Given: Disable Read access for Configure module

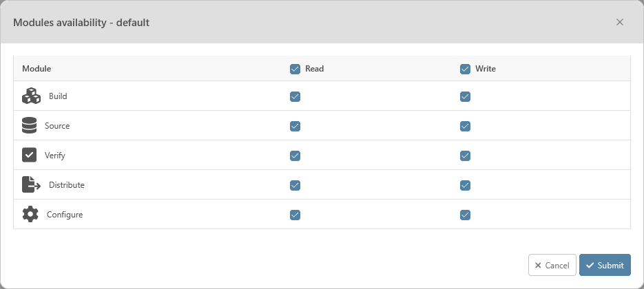Looking at the screenshot, I should pyautogui.click(x=295, y=215).
